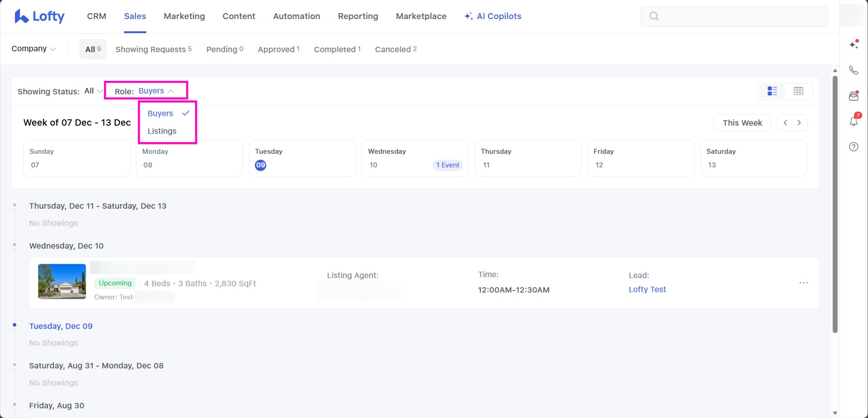Viewport: 868px width, 418px height.
Task: Open Showing Status filter dropdown
Action: [x=93, y=91]
